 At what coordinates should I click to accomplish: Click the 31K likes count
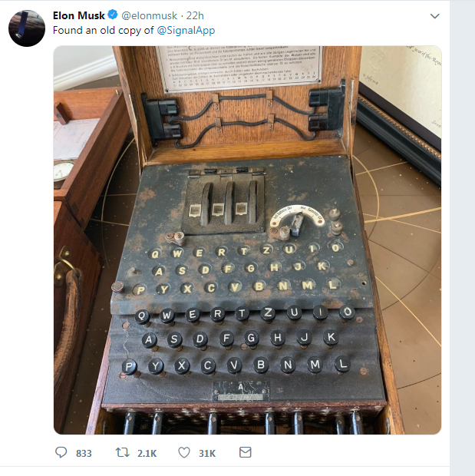(207, 453)
